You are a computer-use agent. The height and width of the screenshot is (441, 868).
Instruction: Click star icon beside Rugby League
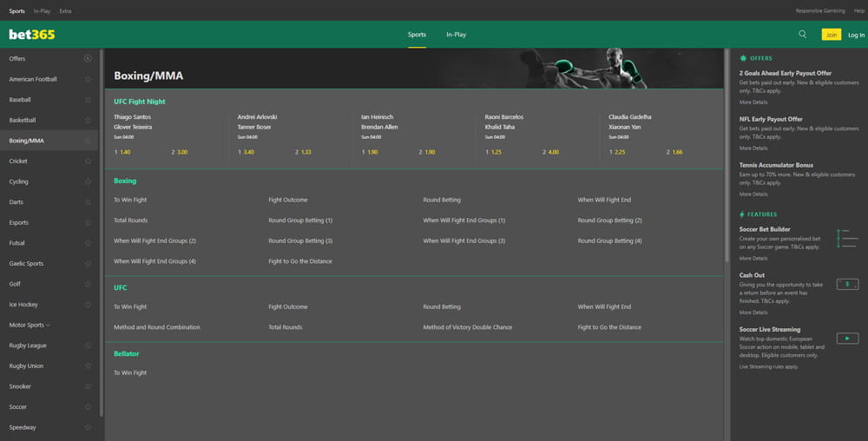[88, 346]
